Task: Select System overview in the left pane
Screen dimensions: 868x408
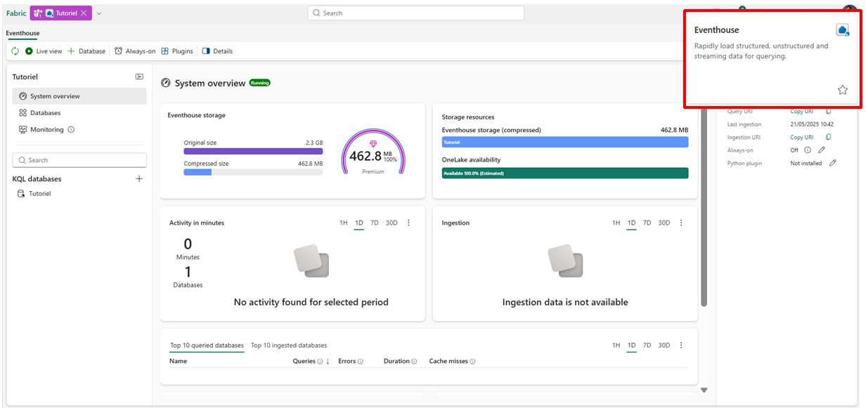Action: (79, 96)
